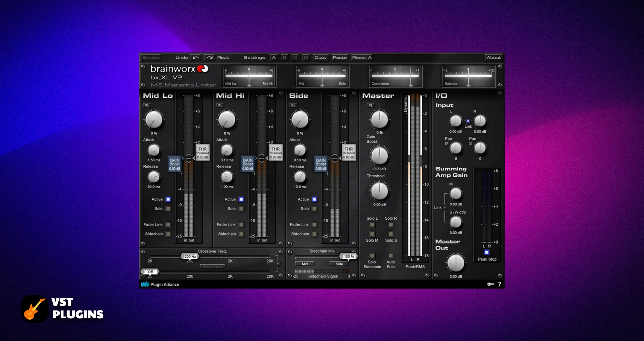Enable Mid Lo Fader Link
Screen dimensions: 644x341
168,224
